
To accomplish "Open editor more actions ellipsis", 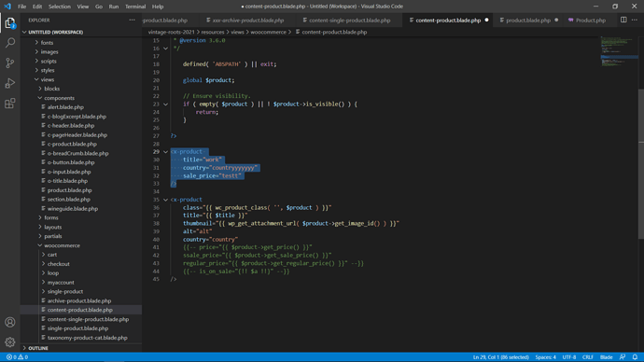I will tap(635, 20).
